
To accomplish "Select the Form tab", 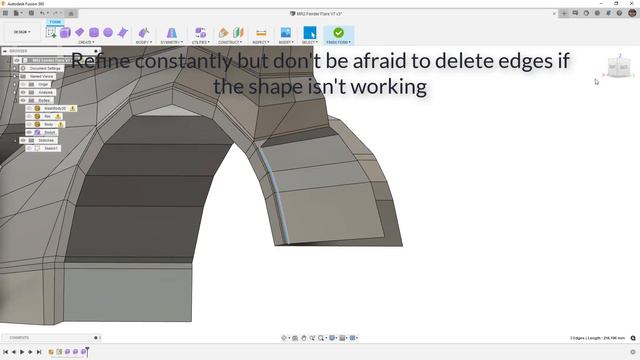I will click(55, 22).
